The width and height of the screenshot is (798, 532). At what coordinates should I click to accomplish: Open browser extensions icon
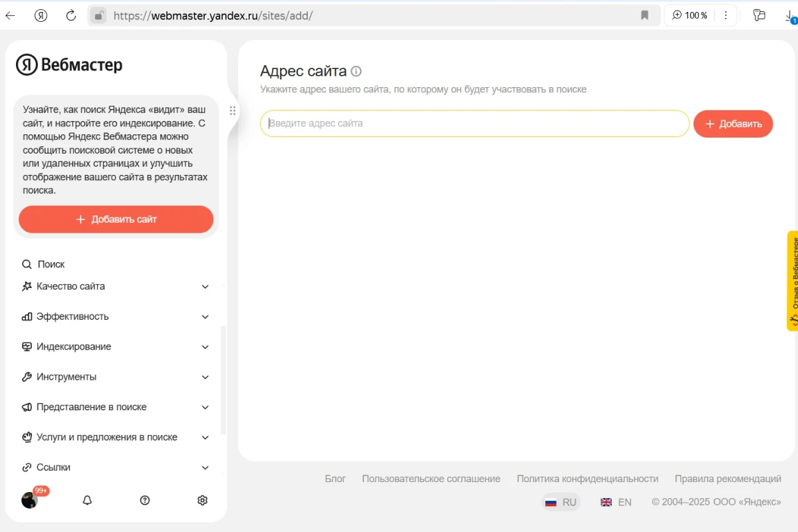pos(759,15)
